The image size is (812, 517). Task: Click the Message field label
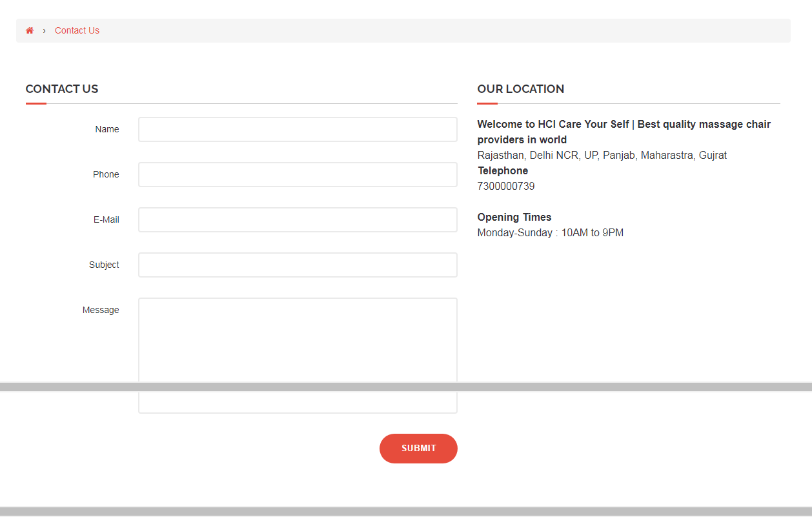[101, 310]
